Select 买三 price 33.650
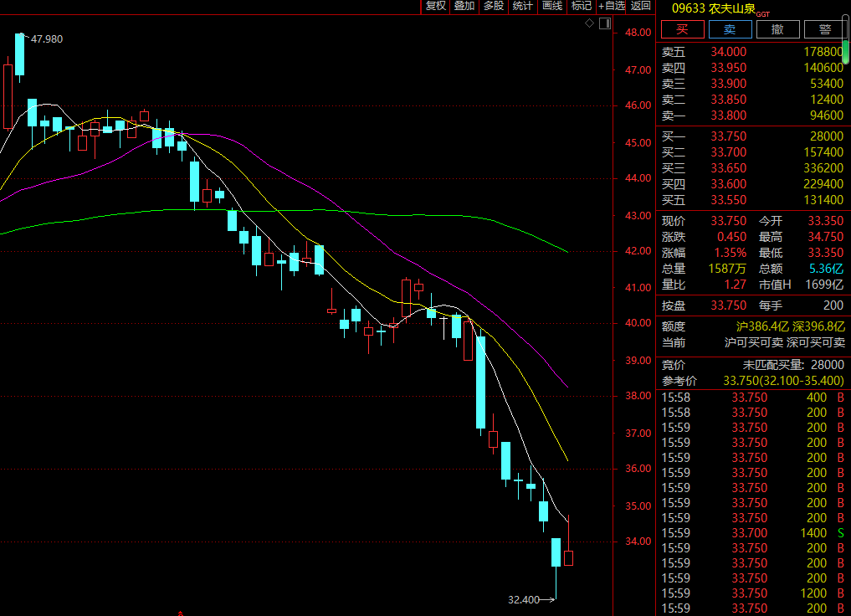Viewport: 851px width, 616px height. (728, 168)
